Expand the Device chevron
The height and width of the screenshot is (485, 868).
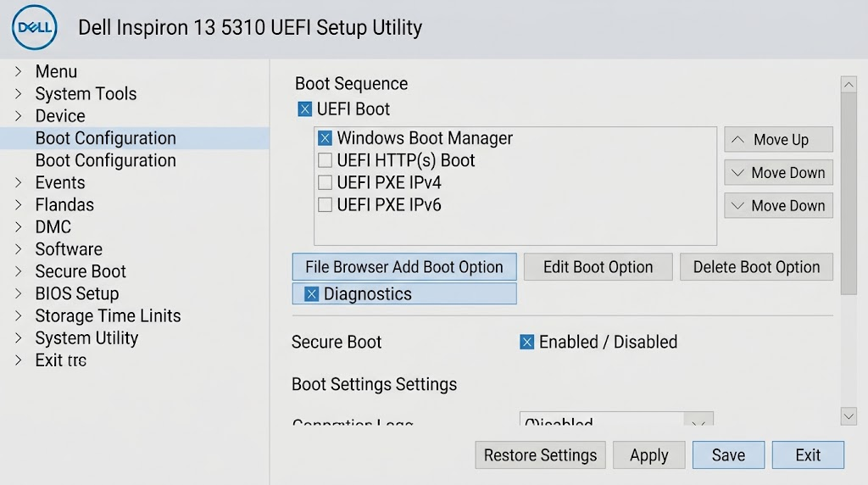19,115
